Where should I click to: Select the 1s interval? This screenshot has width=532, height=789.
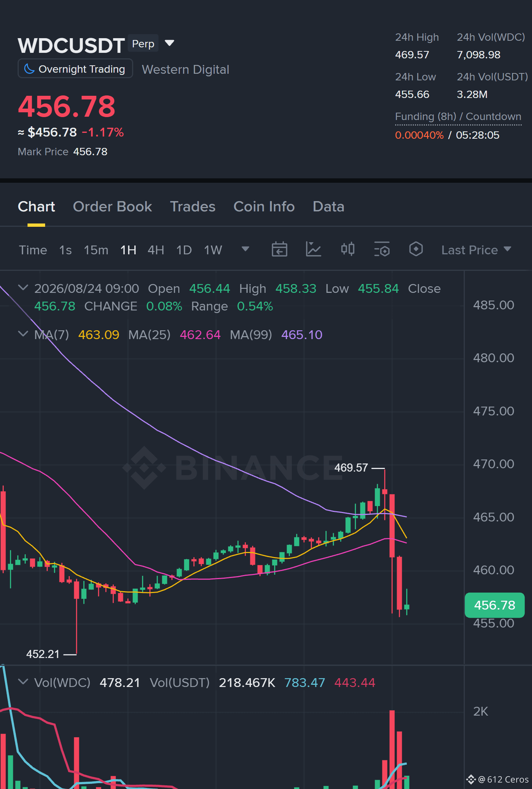tap(65, 250)
